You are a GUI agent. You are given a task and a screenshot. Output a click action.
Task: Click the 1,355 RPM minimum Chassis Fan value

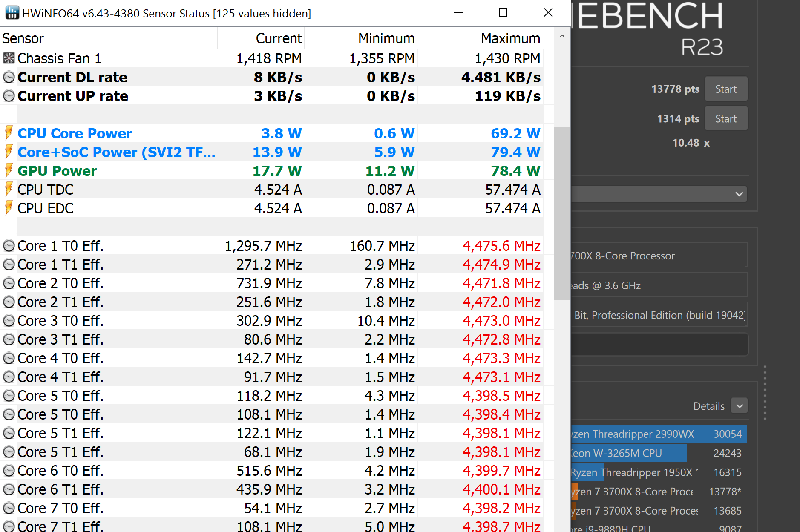[x=382, y=58]
